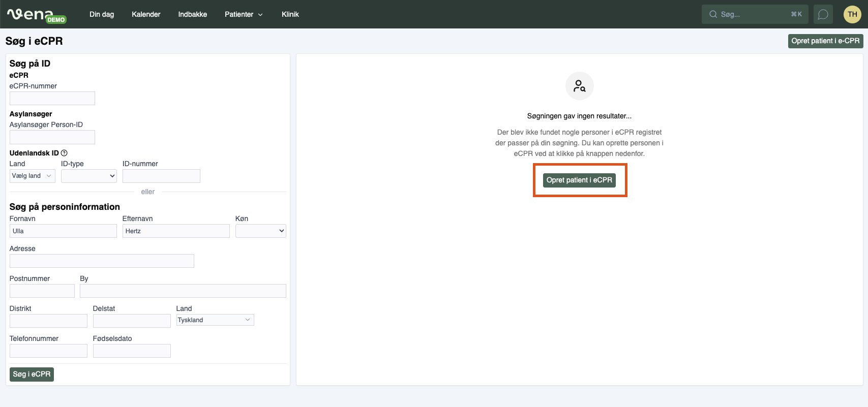
Task: Click the help icon beside Udenlandsk ID
Action: click(x=64, y=153)
